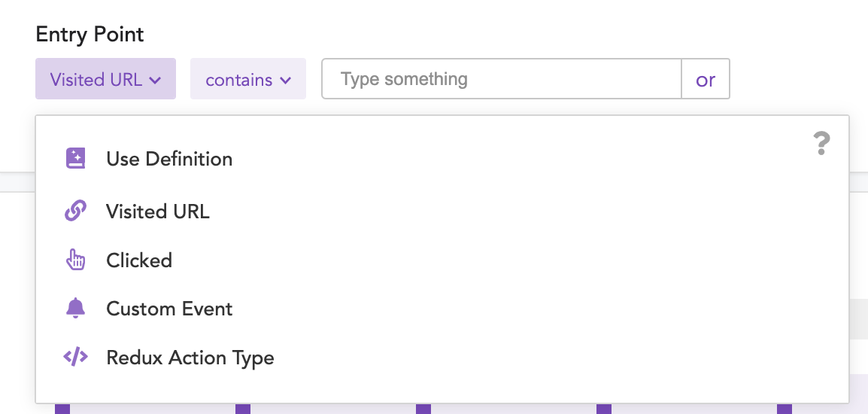
Task: Click the chevron next to contains
Action: 285,80
